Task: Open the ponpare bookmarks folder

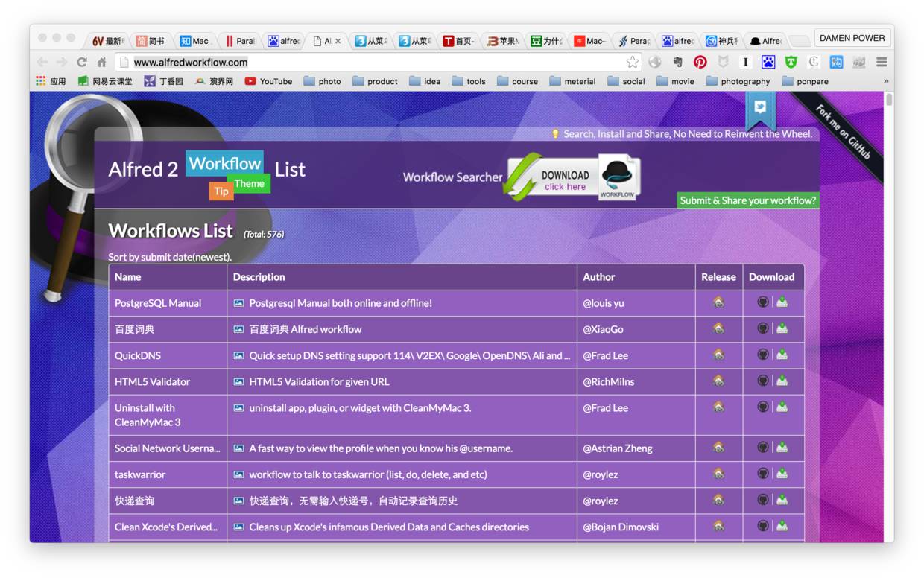Action: [x=805, y=81]
